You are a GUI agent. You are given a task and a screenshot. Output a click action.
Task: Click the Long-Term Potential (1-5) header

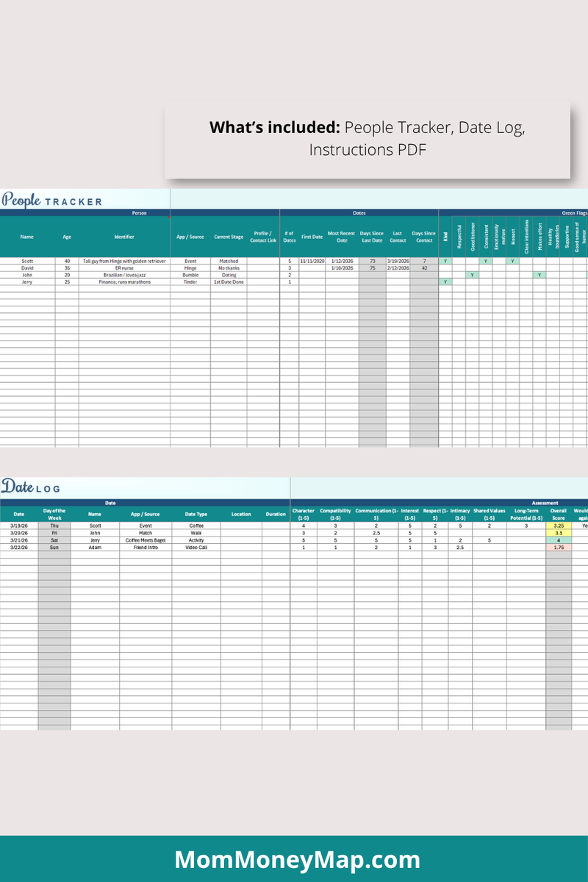click(x=526, y=514)
